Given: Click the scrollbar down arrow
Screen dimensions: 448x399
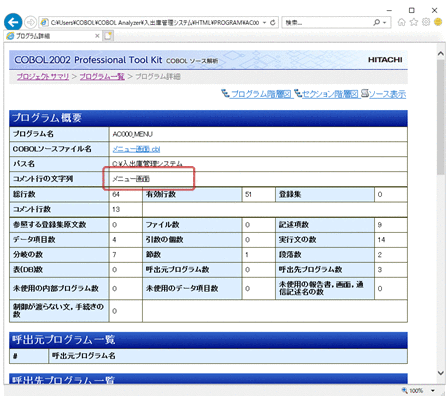Looking at the screenshot, I should pos(441,373).
